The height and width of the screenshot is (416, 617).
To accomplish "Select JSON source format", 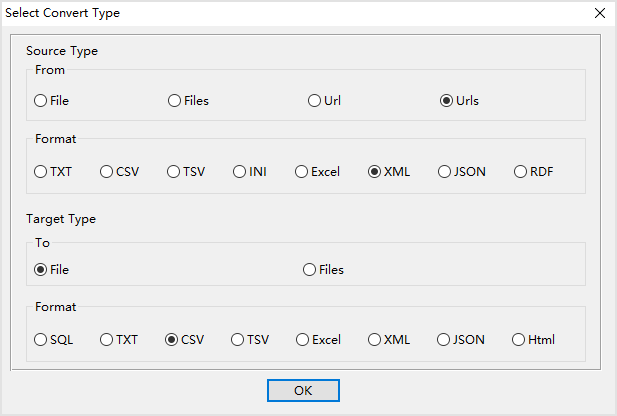I will pyautogui.click(x=444, y=172).
